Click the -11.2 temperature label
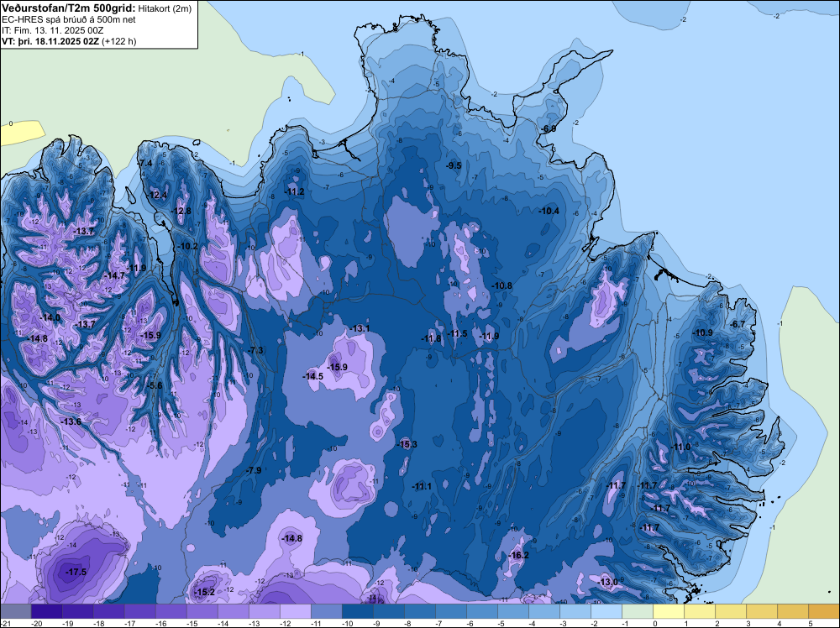Screen dimensions: 840x628 point(294,191)
